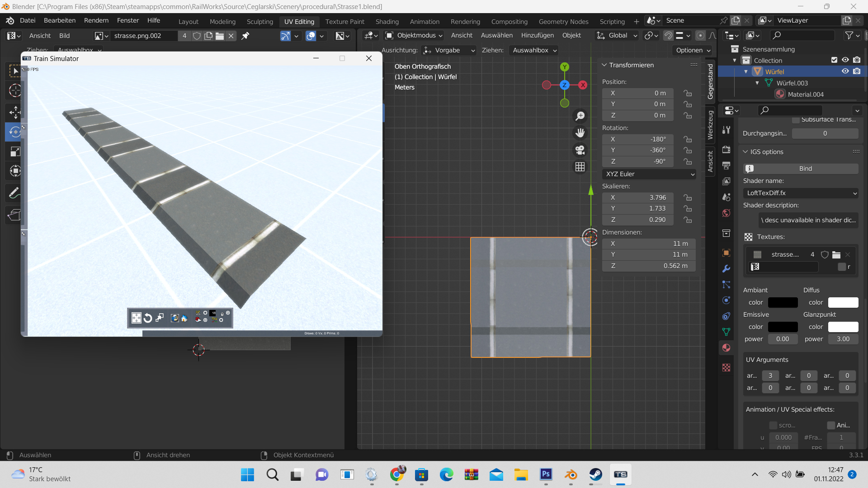
Task: Open the Bearbeiten menu
Action: coord(60,20)
